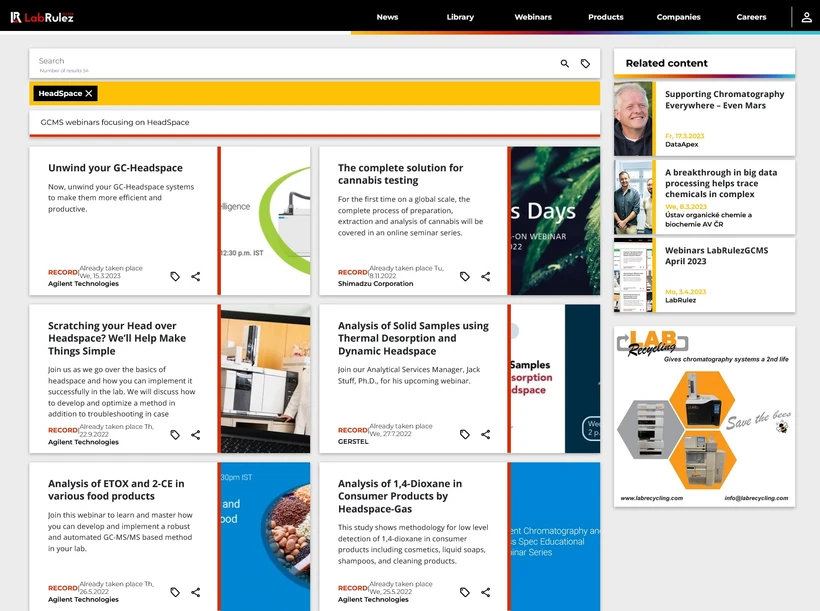The height and width of the screenshot is (611, 820).
Task: Click tag icon on Analysis of Solid Samples card
Action: tap(465, 434)
